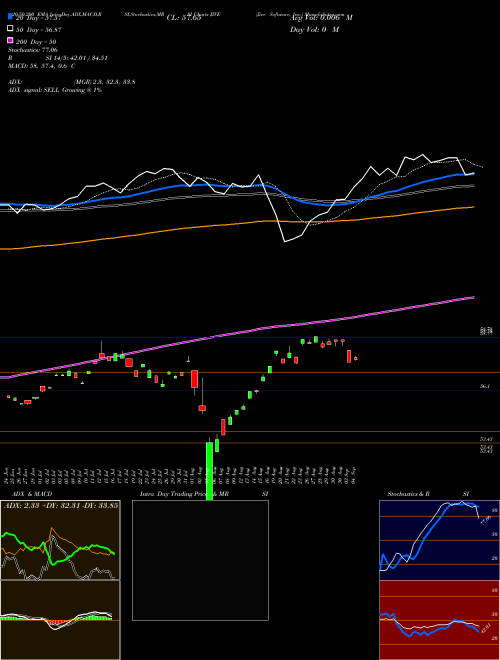Click the blue 20 Day legend swatch
The image size is (500, 660).
pyautogui.click(x=10, y=16)
